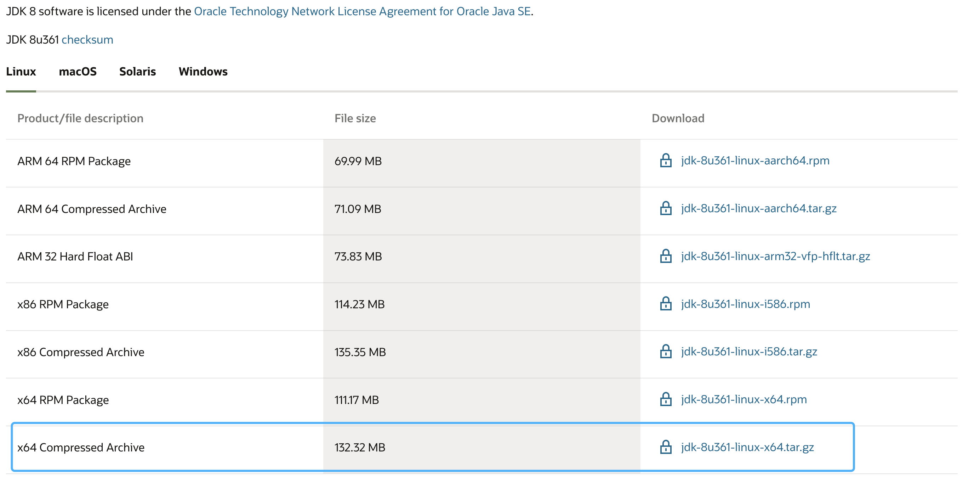Screen dimensions: 980x489
Task: Download jdk-8u361-linux-x64.tar.gz
Action: [x=747, y=447]
